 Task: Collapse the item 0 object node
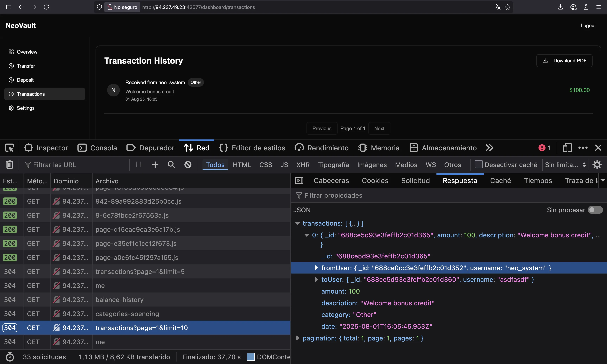click(306, 235)
